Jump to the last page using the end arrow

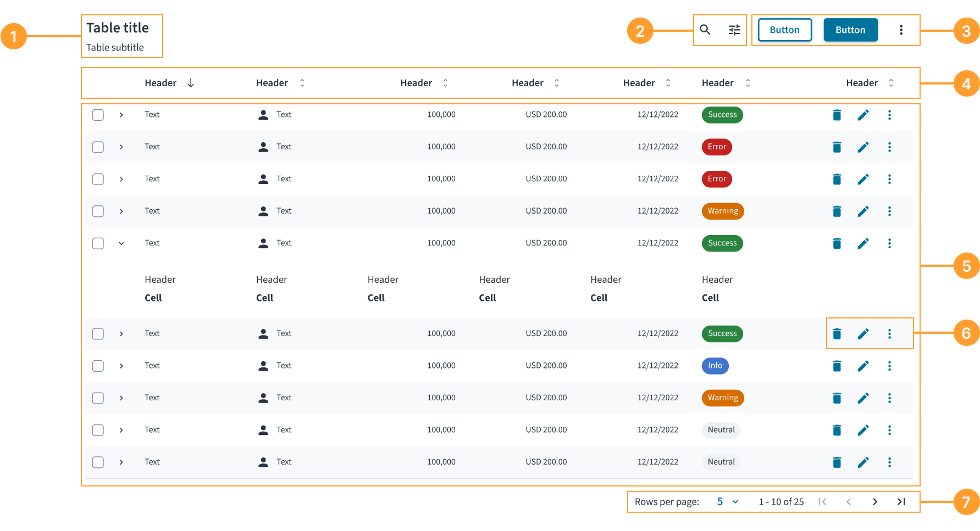tap(901, 501)
